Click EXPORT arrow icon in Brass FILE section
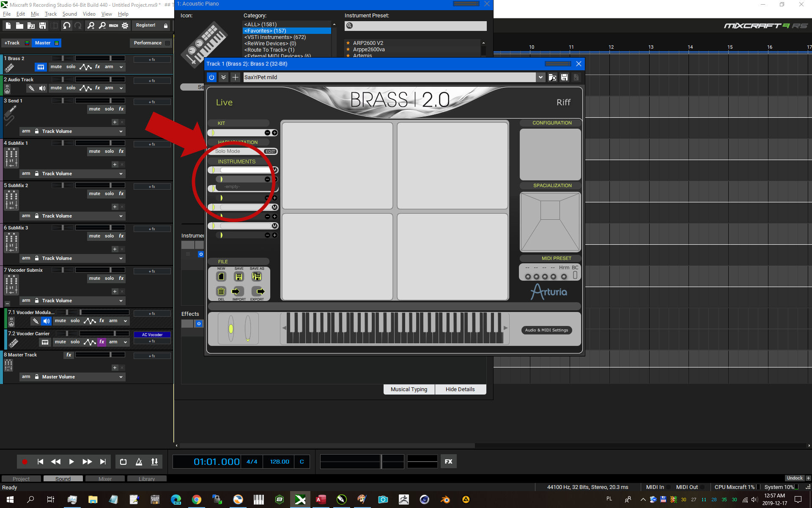The height and width of the screenshot is (508, 812). point(258,291)
